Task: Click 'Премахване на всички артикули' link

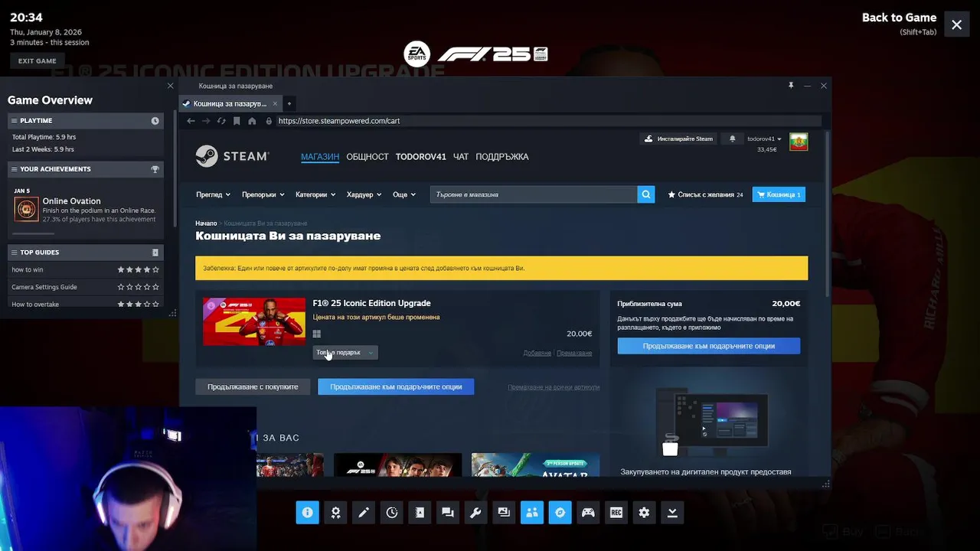Action: (554, 387)
